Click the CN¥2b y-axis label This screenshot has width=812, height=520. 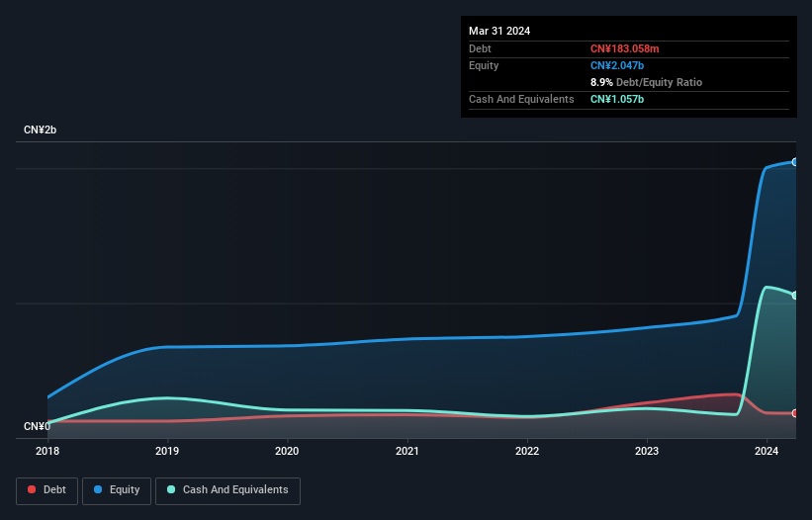click(40, 130)
